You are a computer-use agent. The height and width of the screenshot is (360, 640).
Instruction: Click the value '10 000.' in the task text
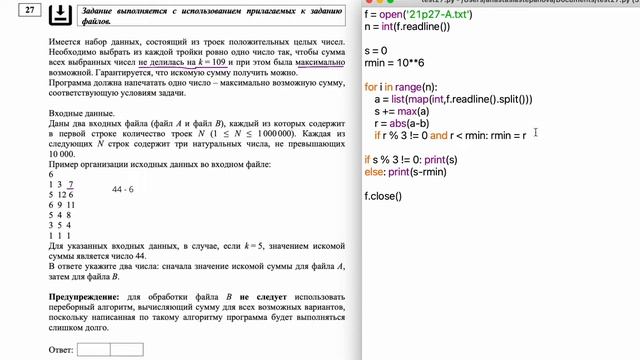[x=62, y=154]
